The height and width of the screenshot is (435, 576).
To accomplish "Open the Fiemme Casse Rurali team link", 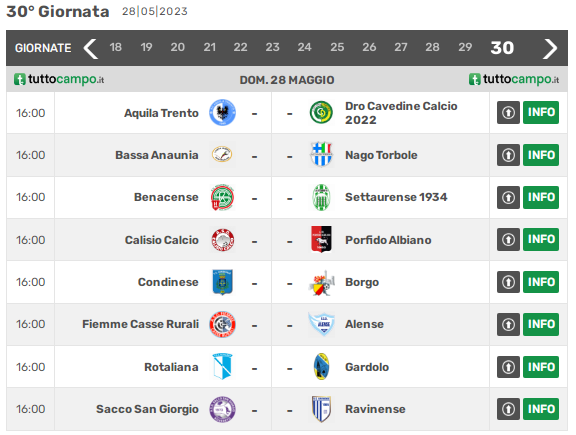I will point(140,324).
